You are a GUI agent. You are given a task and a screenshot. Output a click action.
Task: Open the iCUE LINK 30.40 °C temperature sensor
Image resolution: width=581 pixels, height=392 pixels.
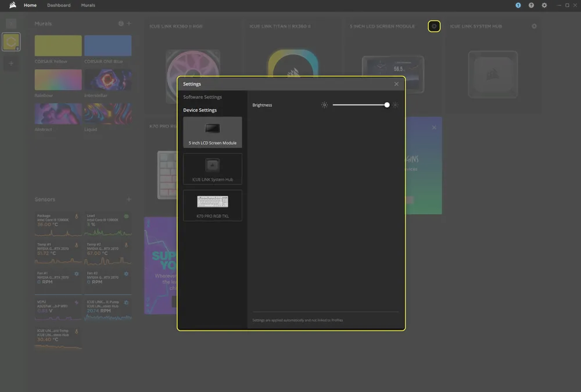tap(58, 339)
